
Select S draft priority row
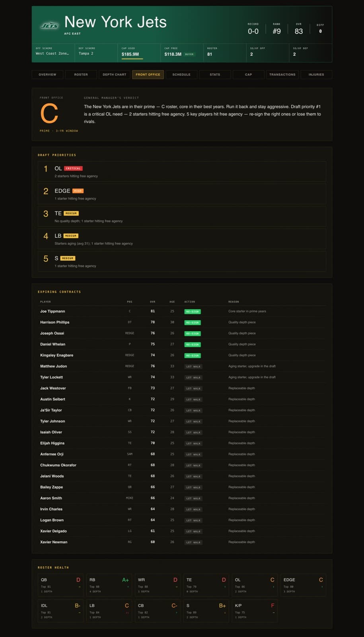click(x=182, y=261)
